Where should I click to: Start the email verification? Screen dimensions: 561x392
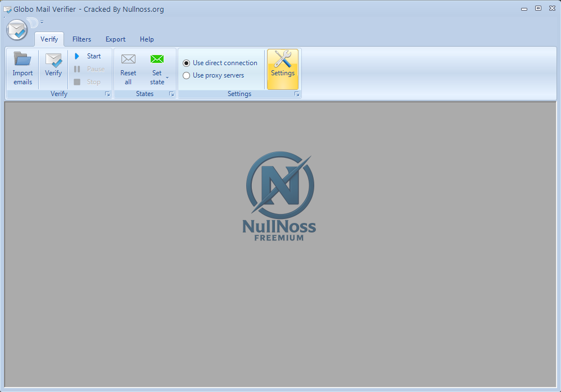click(x=90, y=56)
